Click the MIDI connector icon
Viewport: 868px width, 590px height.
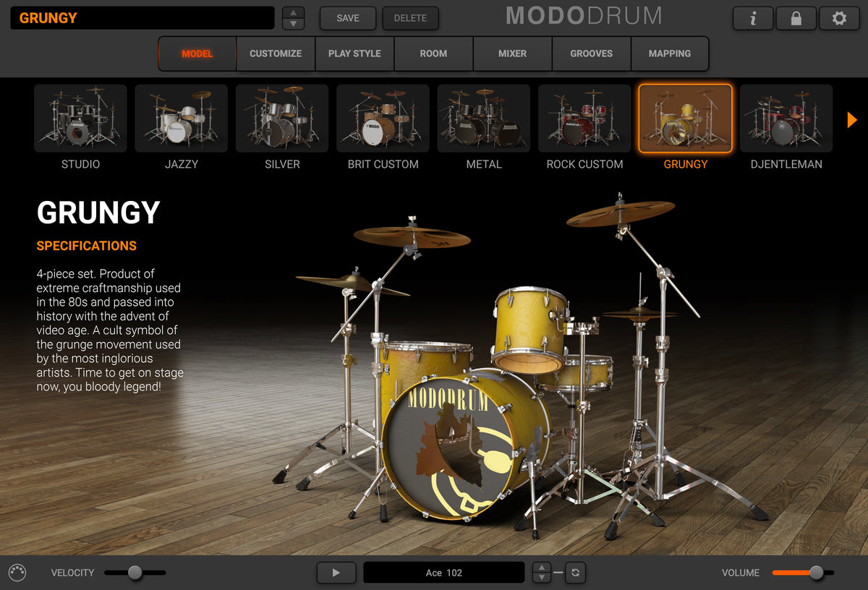coord(17,573)
